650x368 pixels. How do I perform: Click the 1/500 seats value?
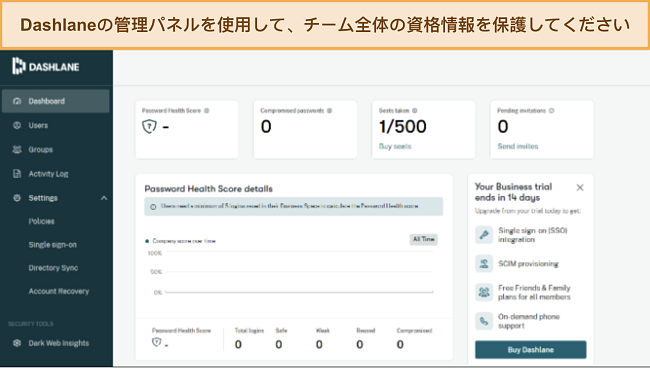click(403, 126)
